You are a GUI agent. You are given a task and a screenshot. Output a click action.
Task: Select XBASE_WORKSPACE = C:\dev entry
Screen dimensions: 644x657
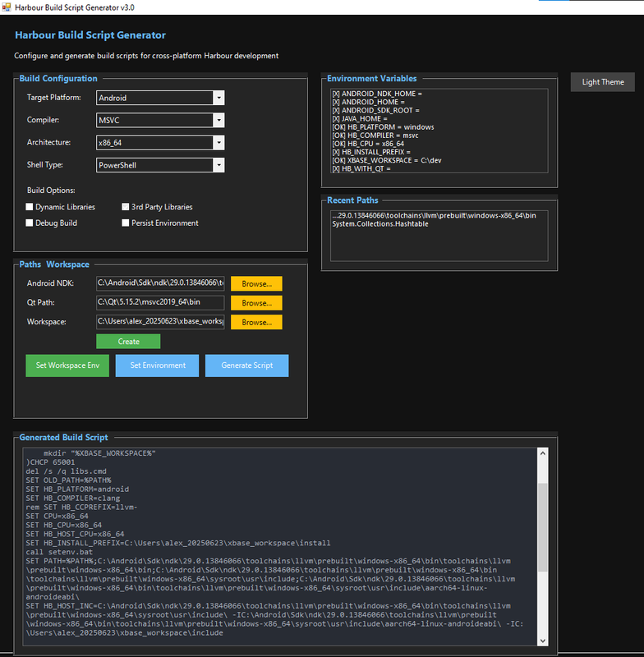pos(439,160)
